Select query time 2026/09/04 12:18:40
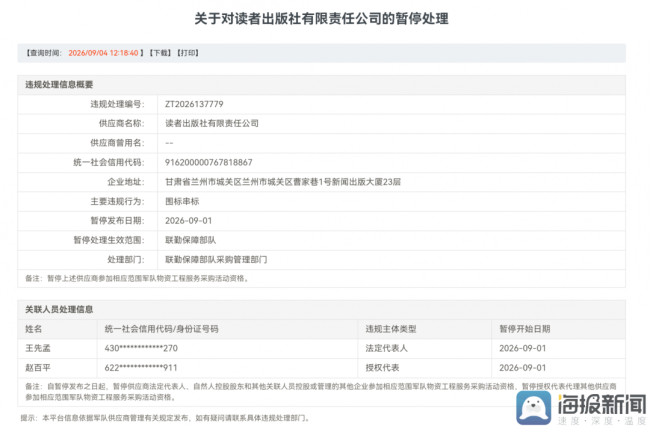This screenshot has width=650, height=429. pos(103,53)
